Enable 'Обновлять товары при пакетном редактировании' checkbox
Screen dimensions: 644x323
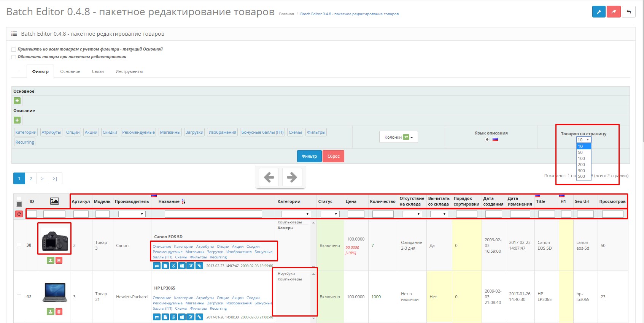point(14,57)
